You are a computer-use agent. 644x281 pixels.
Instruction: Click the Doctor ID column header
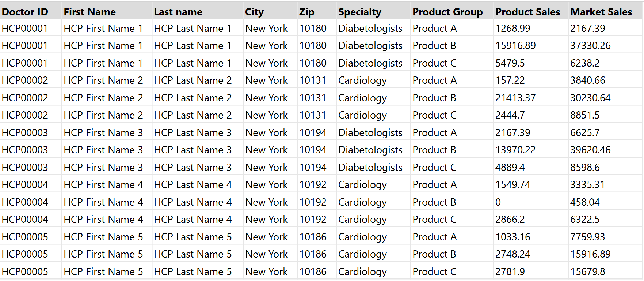coord(25,12)
